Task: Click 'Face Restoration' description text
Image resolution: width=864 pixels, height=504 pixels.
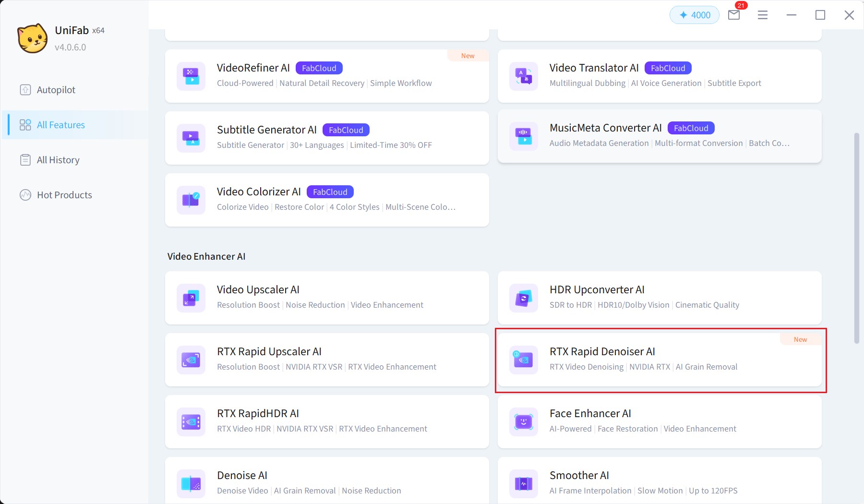Action: [x=628, y=429]
